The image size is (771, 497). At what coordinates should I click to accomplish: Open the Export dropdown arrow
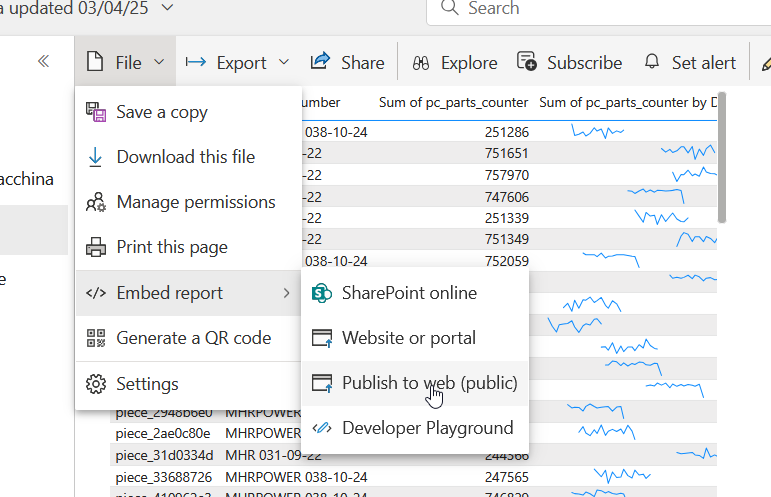(284, 62)
